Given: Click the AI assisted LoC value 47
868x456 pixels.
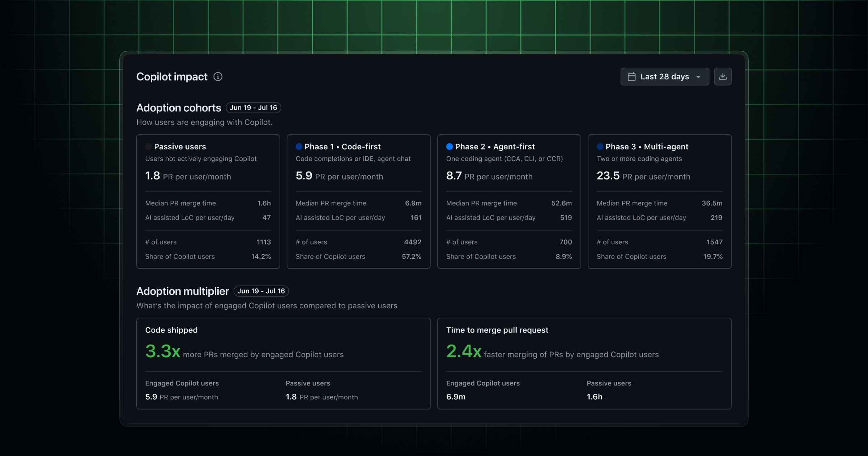Looking at the screenshot, I should [x=267, y=218].
